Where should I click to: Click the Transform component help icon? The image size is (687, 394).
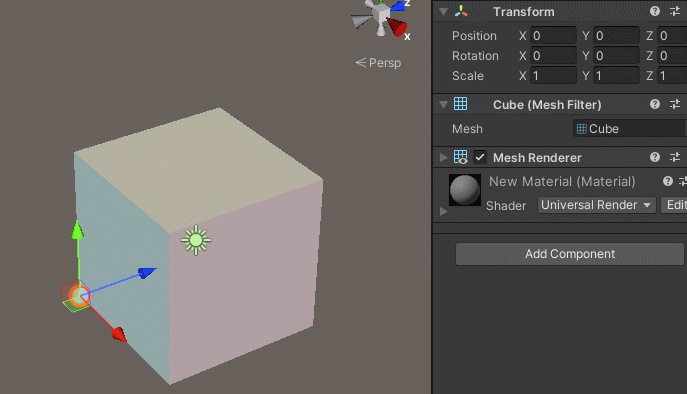[x=655, y=11]
